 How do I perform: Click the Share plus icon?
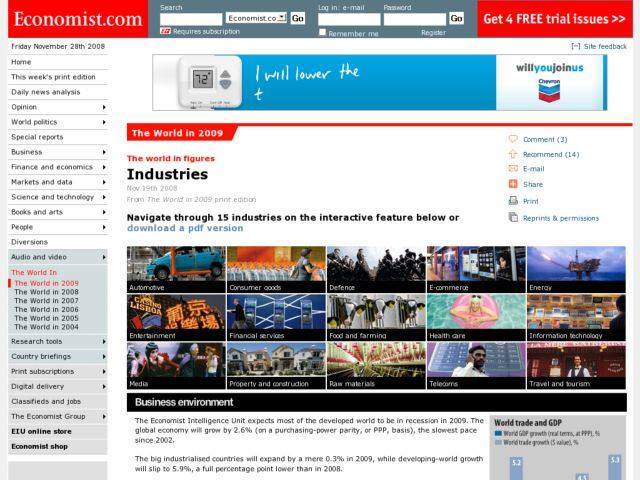point(513,184)
